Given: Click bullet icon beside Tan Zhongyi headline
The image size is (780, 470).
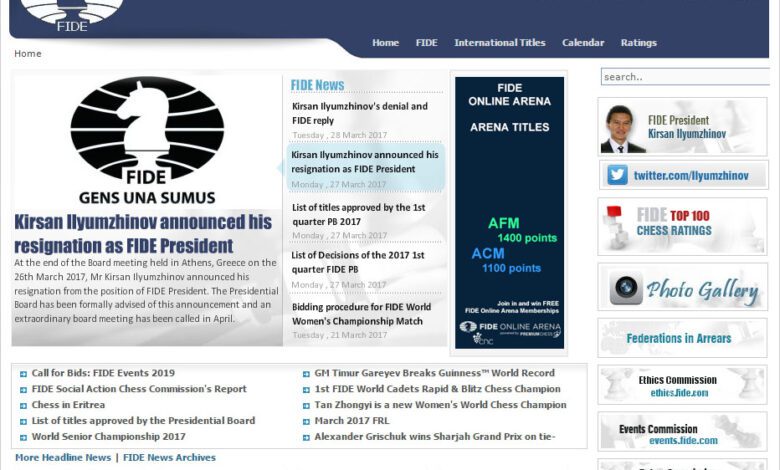Looking at the screenshot, I should (x=306, y=406).
